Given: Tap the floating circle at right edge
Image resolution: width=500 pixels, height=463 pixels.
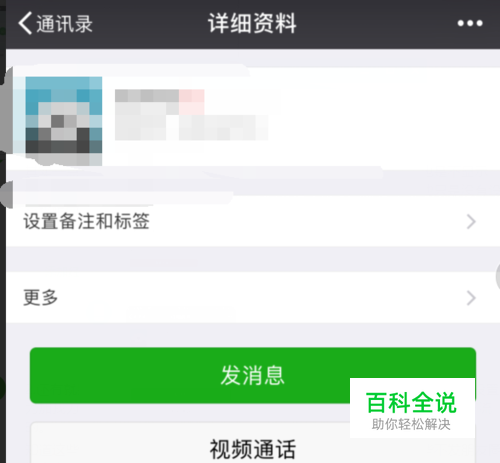Looking at the screenshot, I should click(x=498, y=276).
